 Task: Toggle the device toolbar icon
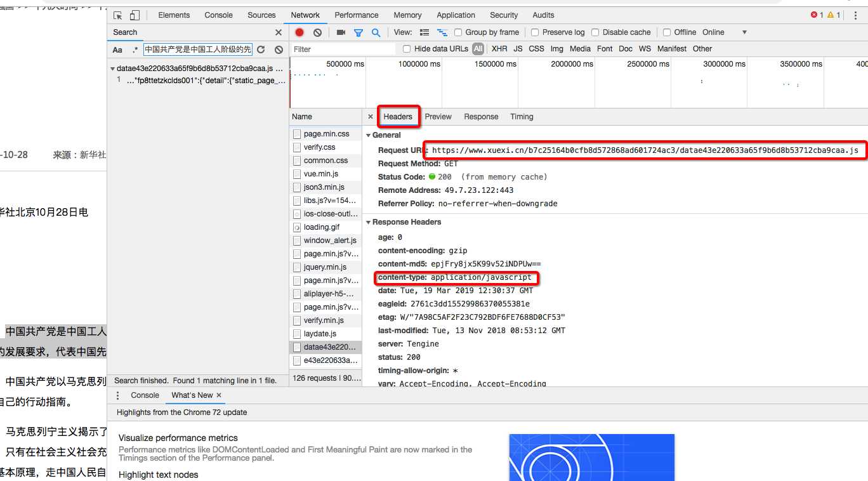pos(135,15)
